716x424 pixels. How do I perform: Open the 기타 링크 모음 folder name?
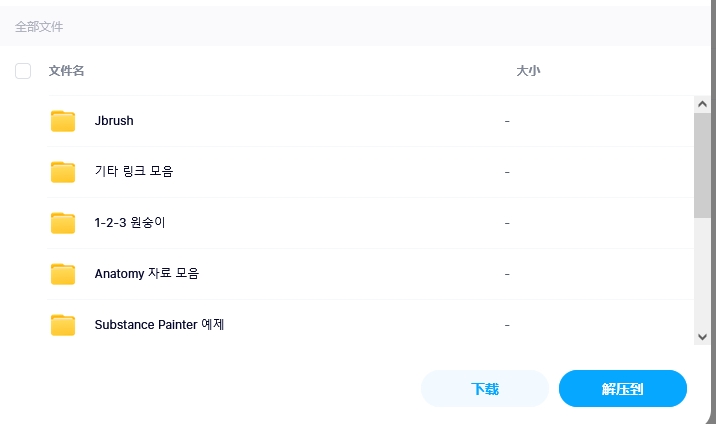pos(134,172)
